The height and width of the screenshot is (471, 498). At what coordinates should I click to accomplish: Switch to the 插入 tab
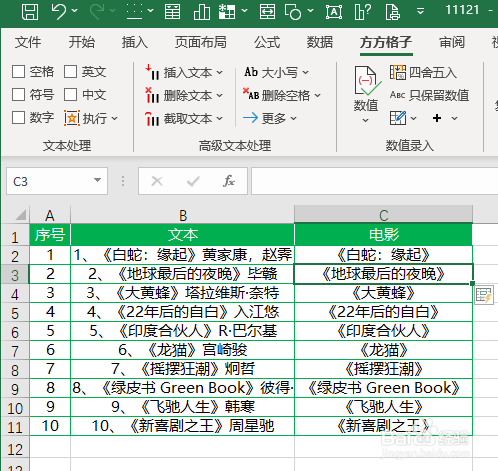134,42
